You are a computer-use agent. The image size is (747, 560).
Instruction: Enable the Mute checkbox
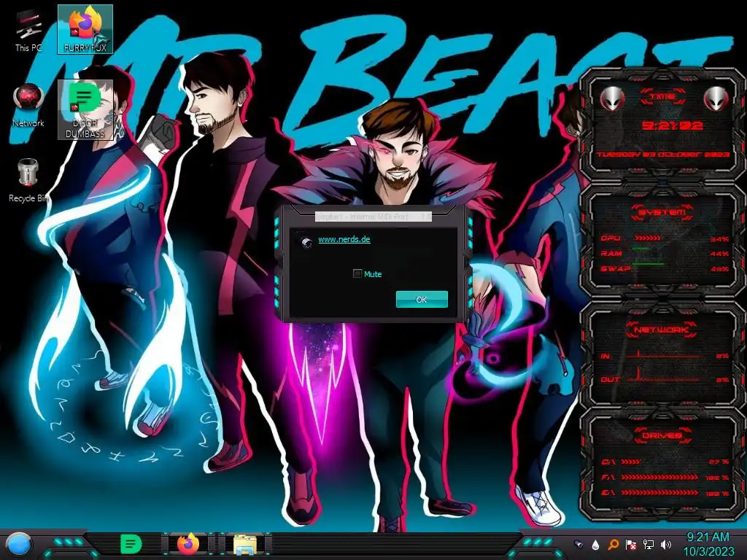[x=357, y=274]
